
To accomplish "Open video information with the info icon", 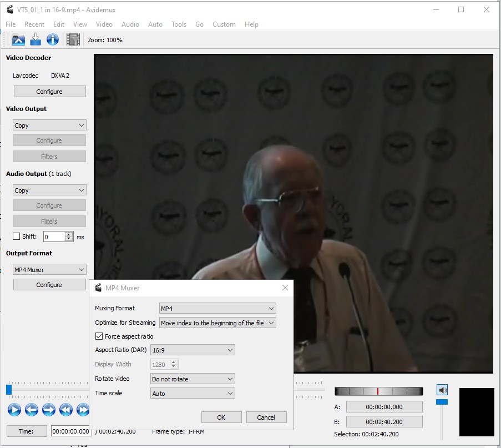I will click(53, 39).
